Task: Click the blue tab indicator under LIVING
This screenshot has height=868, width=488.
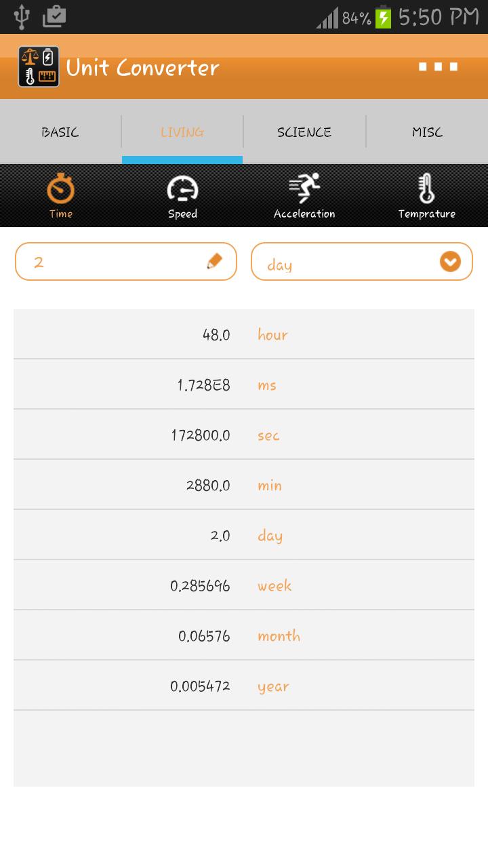Action: coord(182,159)
